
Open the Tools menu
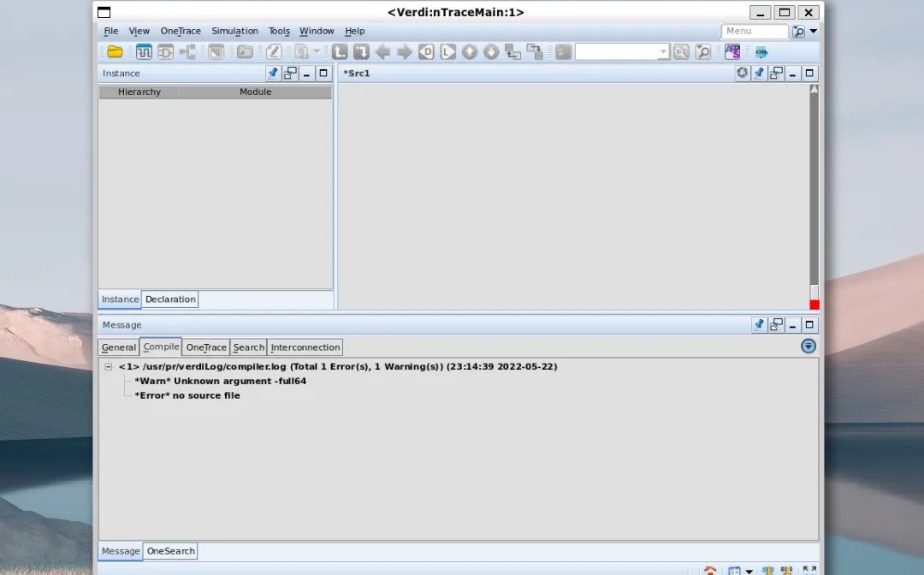[279, 31]
